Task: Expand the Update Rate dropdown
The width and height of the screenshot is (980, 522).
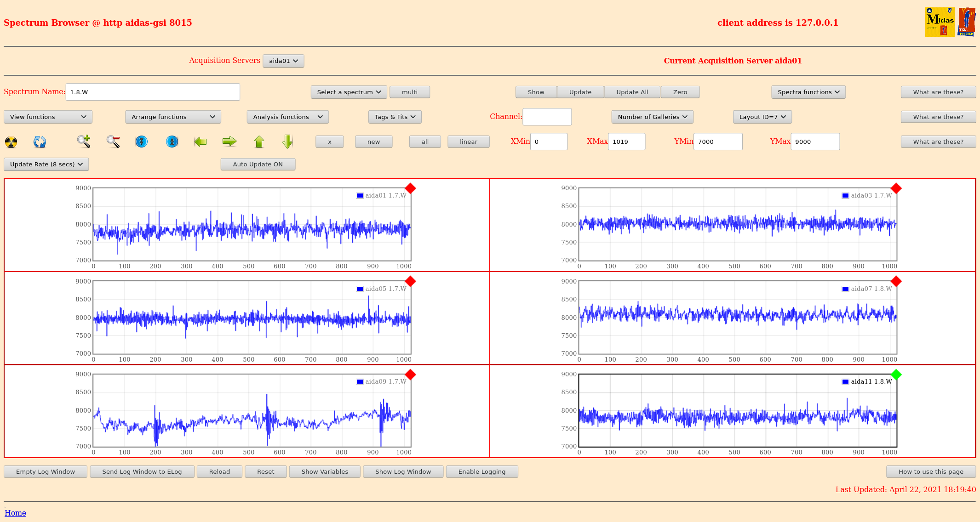Action: pos(46,164)
